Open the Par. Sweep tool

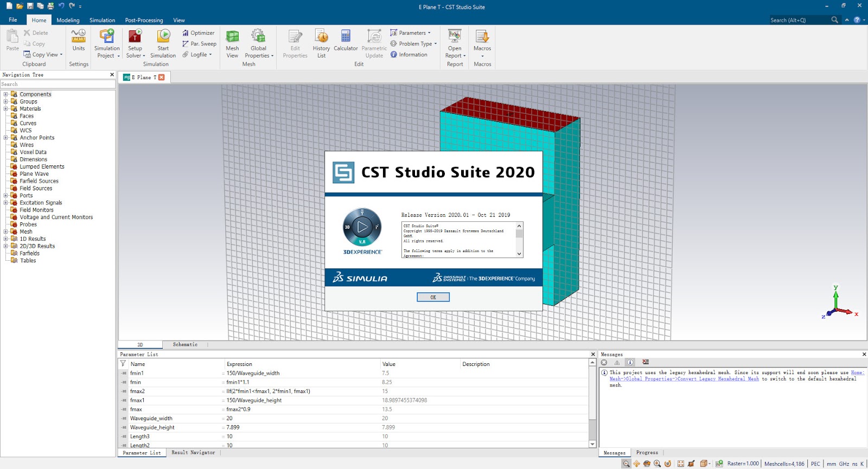click(x=199, y=44)
